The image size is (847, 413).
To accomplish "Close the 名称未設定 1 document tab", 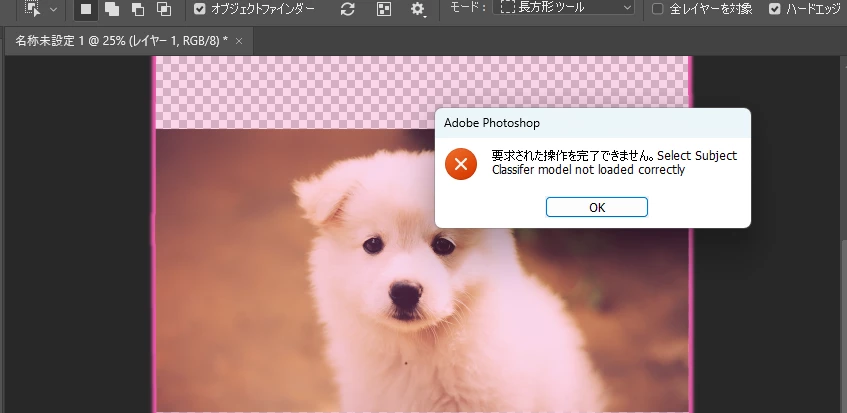I will (239, 41).
